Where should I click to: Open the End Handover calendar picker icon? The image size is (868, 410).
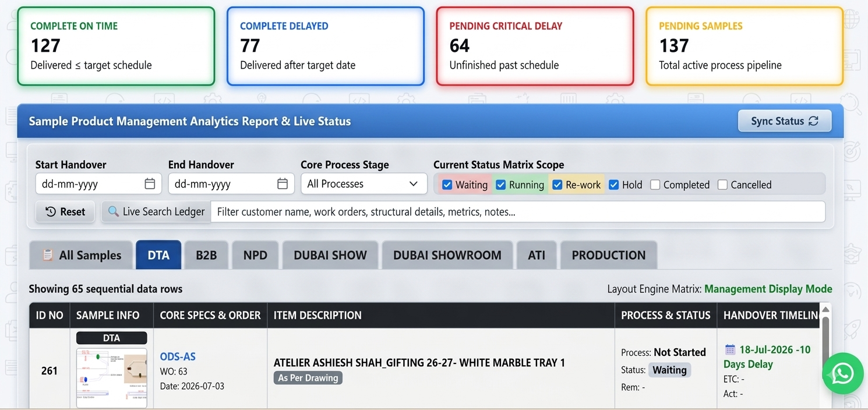[x=283, y=183]
